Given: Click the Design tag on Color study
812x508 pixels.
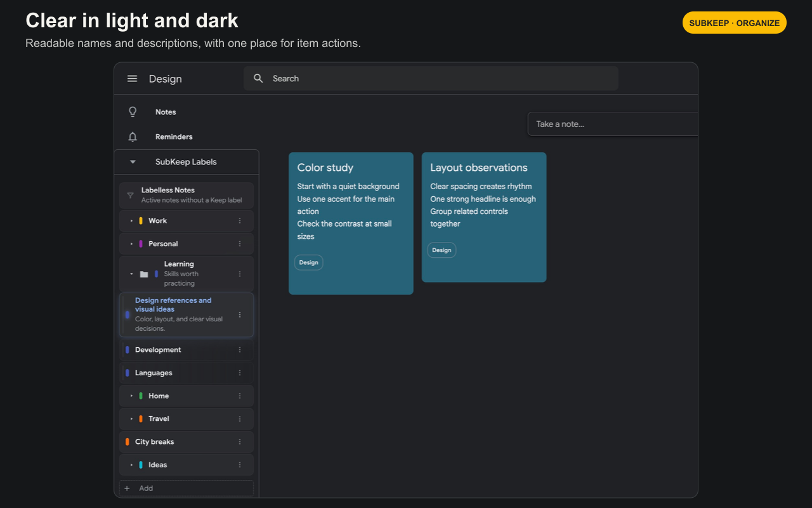Looking at the screenshot, I should click(309, 262).
